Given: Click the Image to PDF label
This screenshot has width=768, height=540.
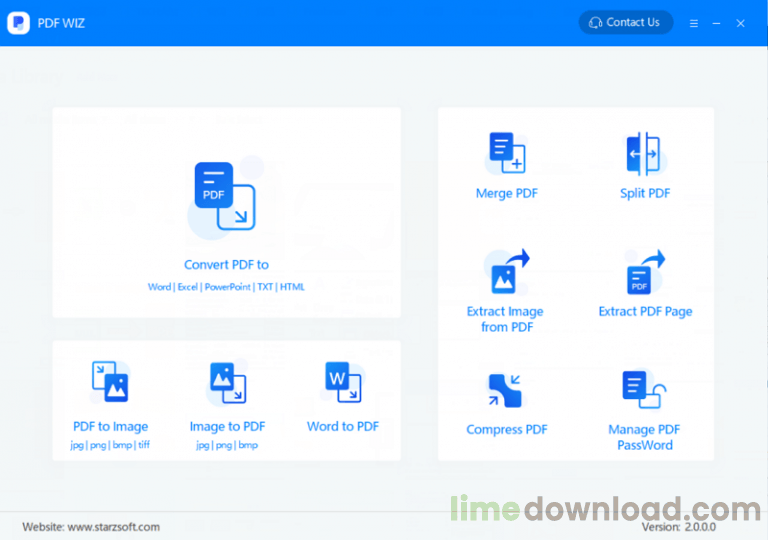Looking at the screenshot, I should click(x=228, y=426).
